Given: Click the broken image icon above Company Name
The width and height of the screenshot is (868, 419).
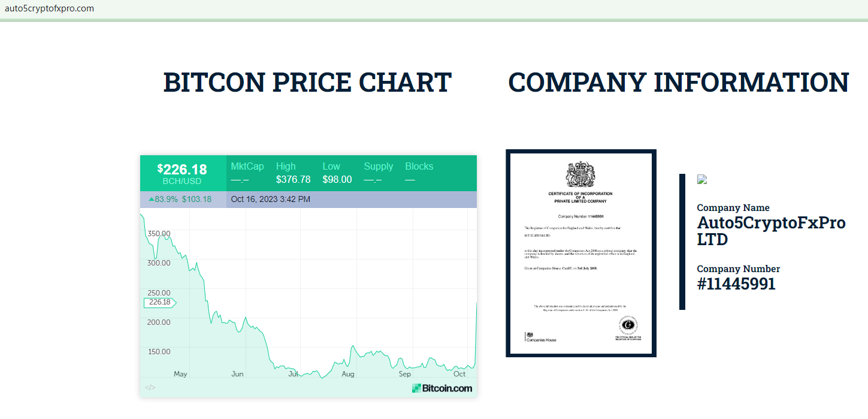Looking at the screenshot, I should click(702, 179).
